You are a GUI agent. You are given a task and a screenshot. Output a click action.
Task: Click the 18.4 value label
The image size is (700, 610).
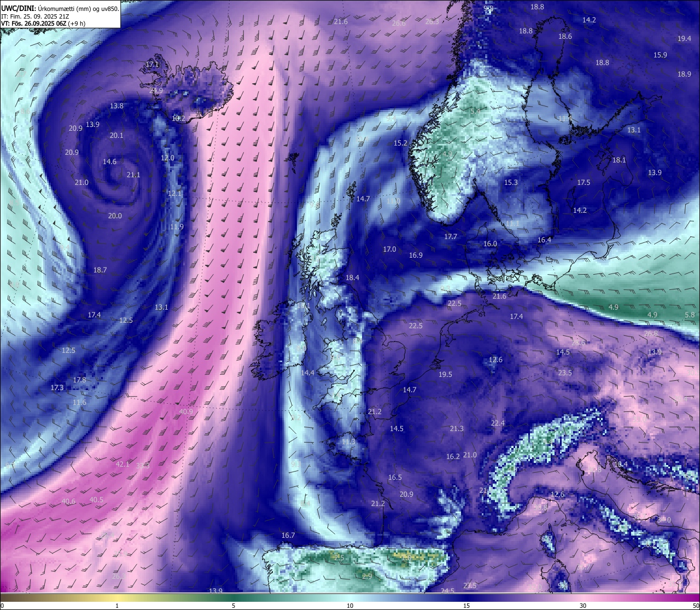coord(352,277)
